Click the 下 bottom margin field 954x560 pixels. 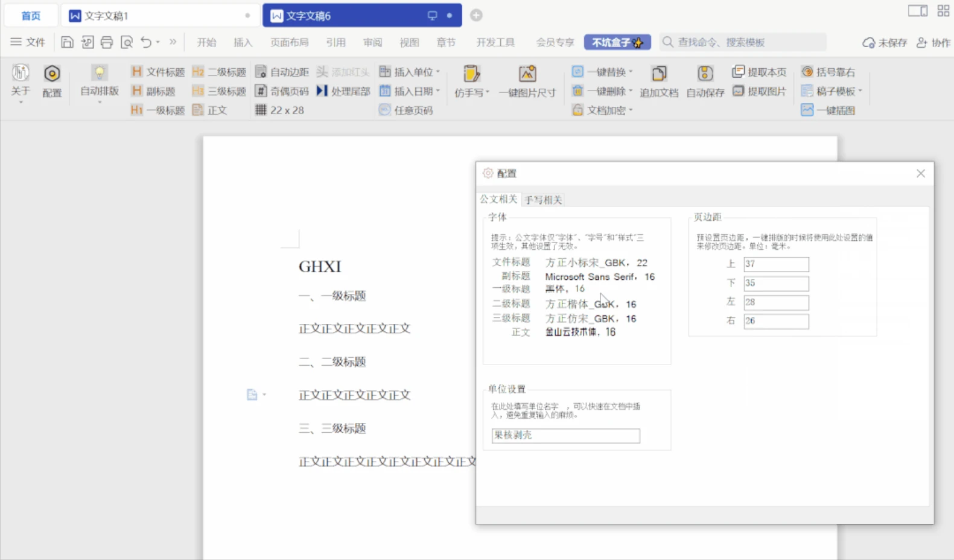(776, 283)
